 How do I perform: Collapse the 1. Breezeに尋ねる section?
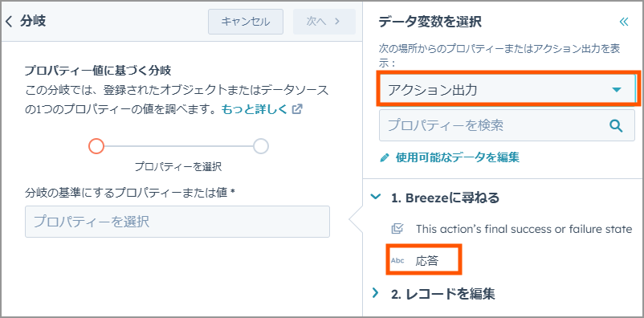[x=375, y=198]
